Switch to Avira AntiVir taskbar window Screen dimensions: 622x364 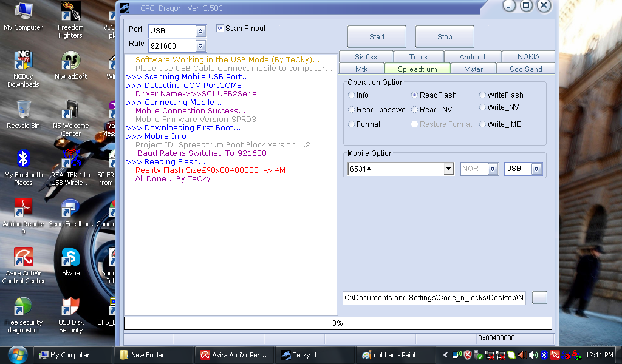pyautogui.click(x=234, y=355)
